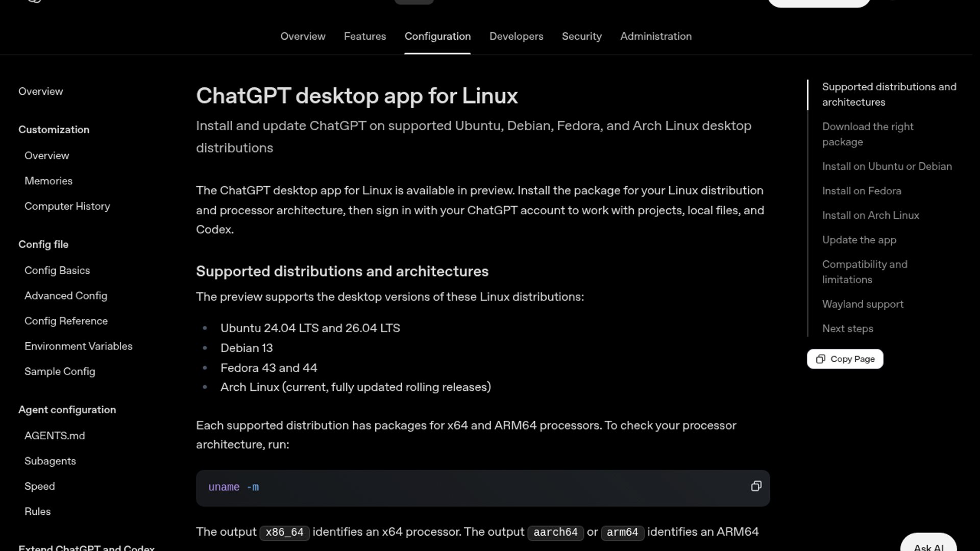Jump to Supported distributions and architectures section
Image resolution: width=980 pixels, height=551 pixels.
(889, 94)
